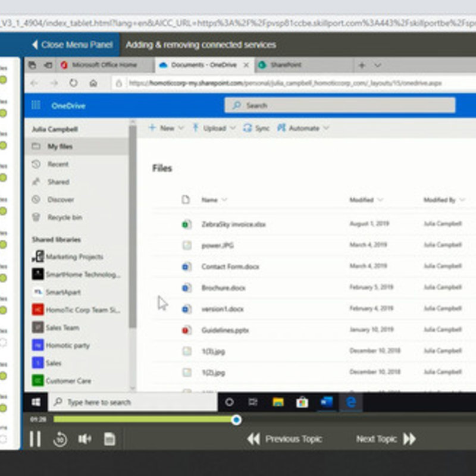Open Contact Form.docx
Image resolution: width=476 pixels, height=476 pixels.
(230, 267)
